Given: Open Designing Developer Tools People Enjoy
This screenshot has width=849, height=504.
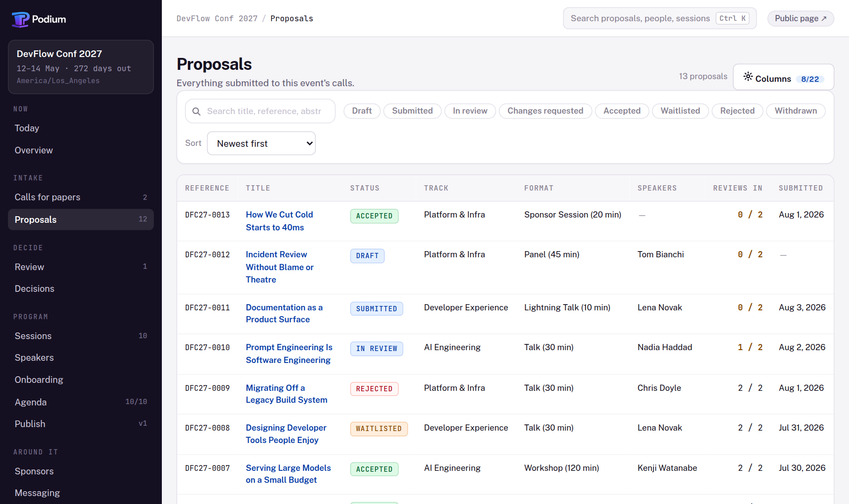Looking at the screenshot, I should tap(286, 434).
